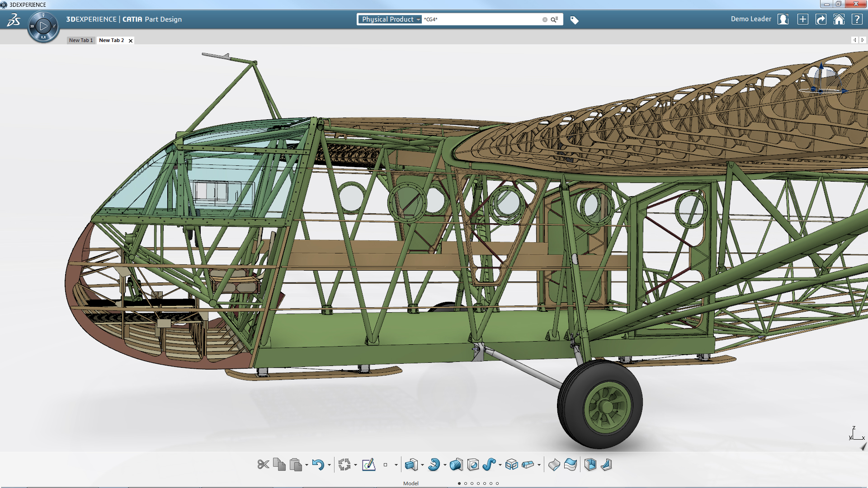868x488 pixels.
Task: Click the Undo arrow icon
Action: [318, 465]
